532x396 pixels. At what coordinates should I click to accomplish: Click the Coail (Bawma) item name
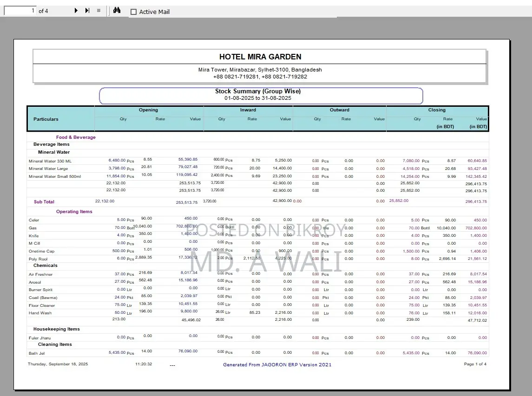point(43,298)
